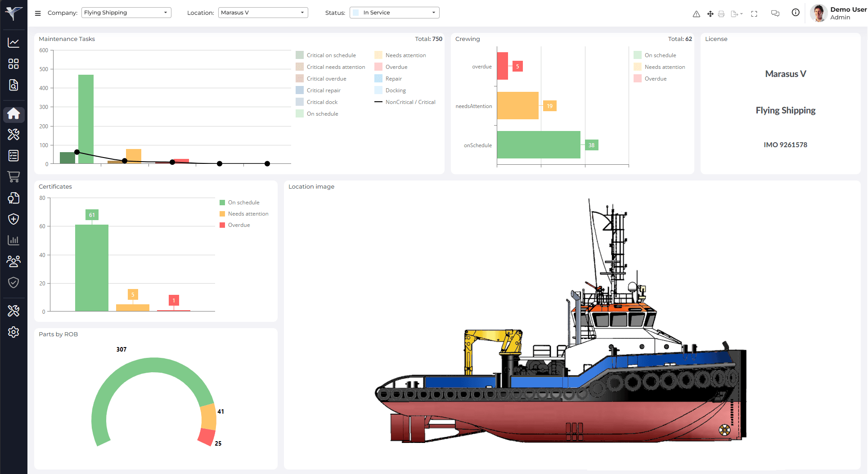Click Certificates Overdue legend entry
The height and width of the screenshot is (474, 868).
[235, 225]
